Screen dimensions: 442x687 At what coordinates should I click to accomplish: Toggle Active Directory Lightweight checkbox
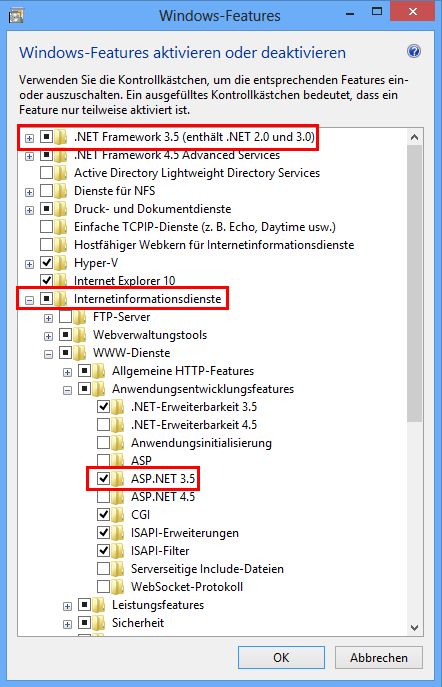(x=46, y=173)
